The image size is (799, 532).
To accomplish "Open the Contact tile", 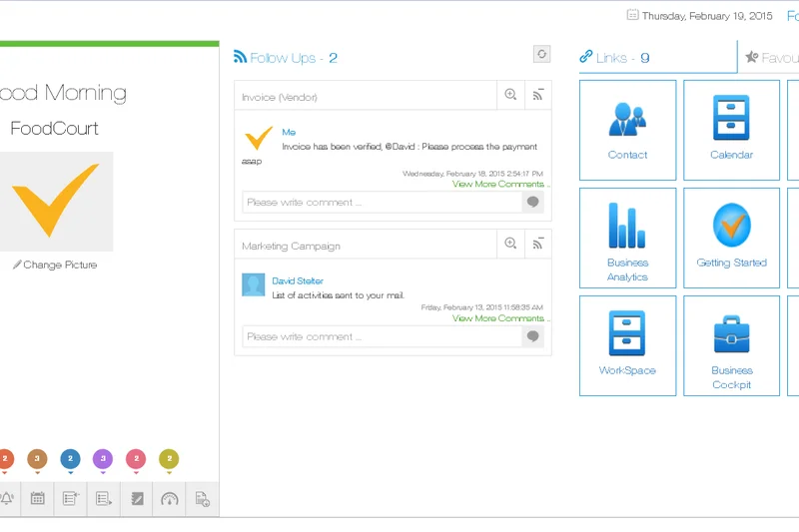I will 627,130.
